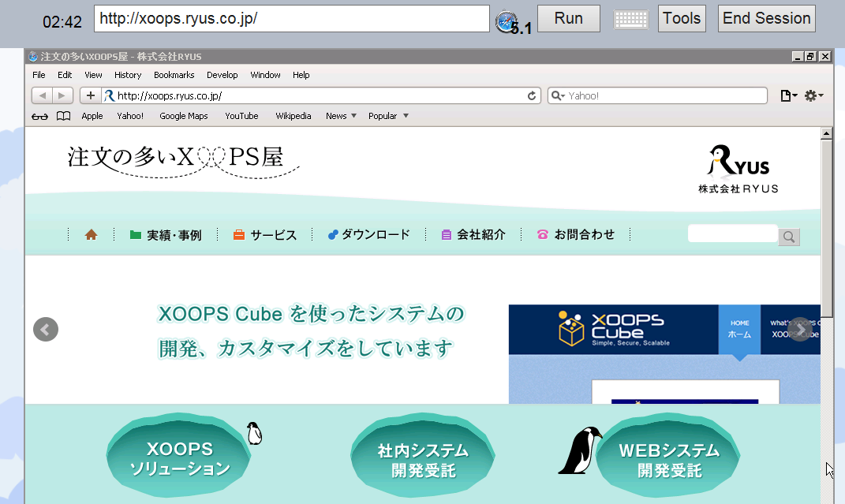This screenshot has height=504, width=845.
Task: Go to ダウンロード page
Action: 368,235
